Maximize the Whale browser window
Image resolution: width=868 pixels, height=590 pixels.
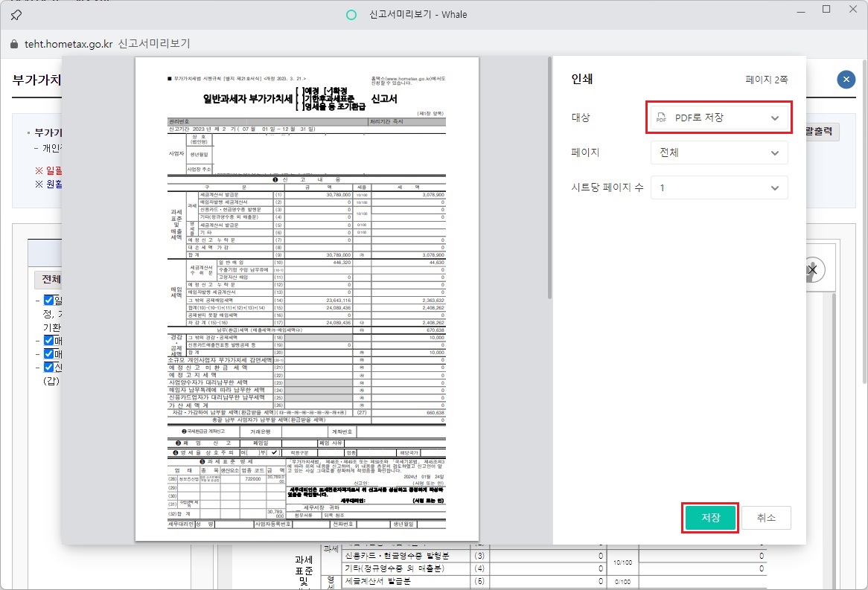click(x=826, y=10)
